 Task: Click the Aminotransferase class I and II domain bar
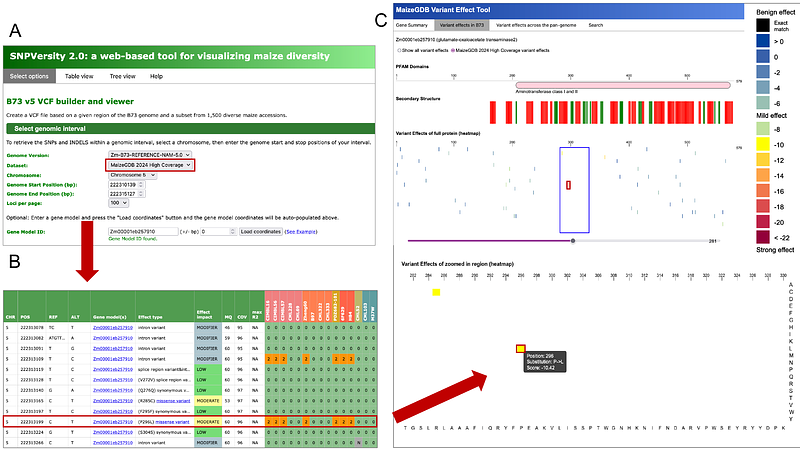623,85
